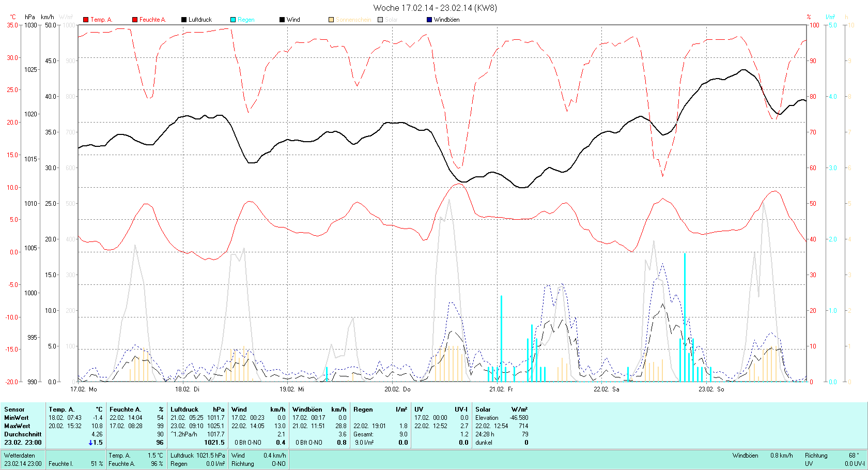Click the 'Sensor' header in the statistics table
The image size is (868, 470).
(x=14, y=409)
